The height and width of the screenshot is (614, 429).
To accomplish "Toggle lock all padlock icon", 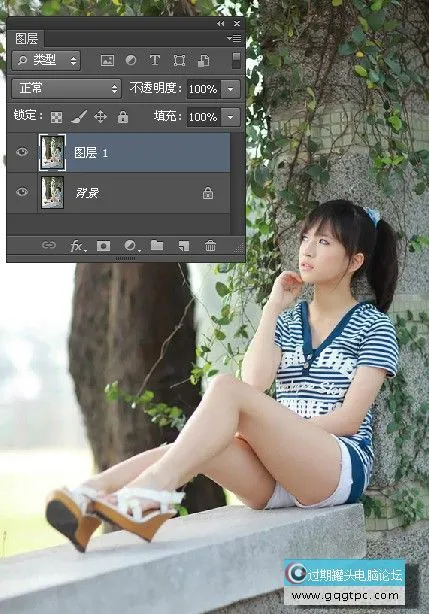I will click(x=123, y=117).
